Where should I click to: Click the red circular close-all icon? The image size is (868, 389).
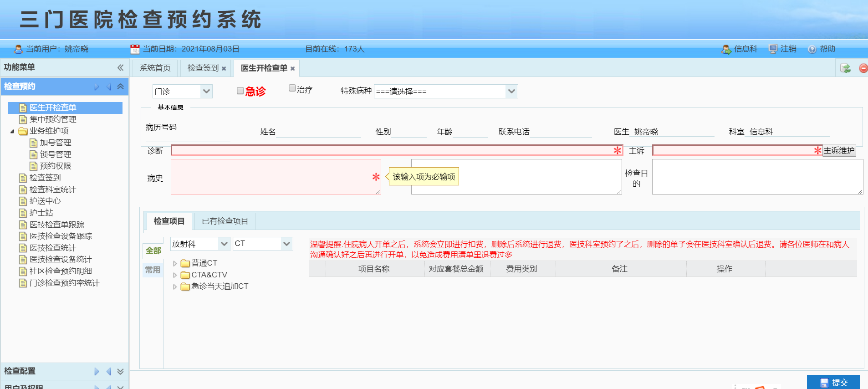pos(863,68)
